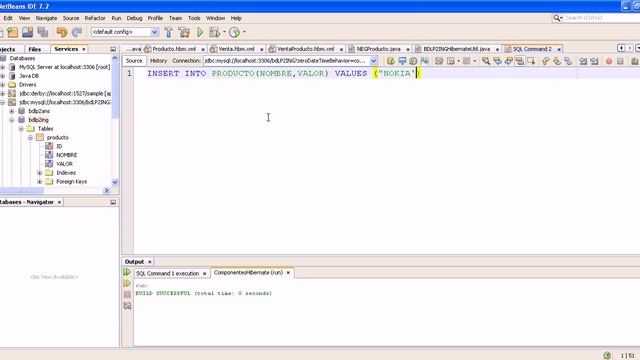The image size is (640, 360).
Task: Click the Output settings icon below Stop
Action: coord(127,306)
